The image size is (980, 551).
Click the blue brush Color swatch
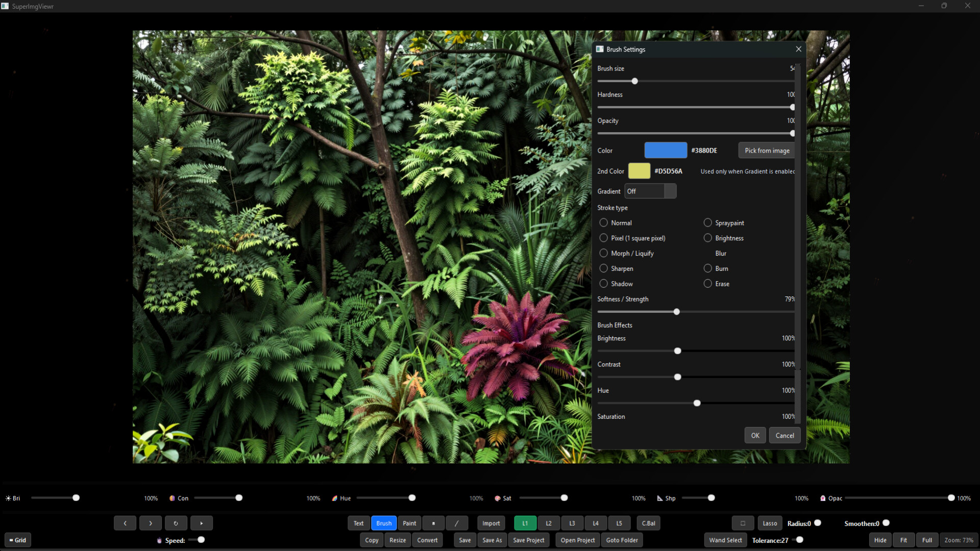point(666,151)
